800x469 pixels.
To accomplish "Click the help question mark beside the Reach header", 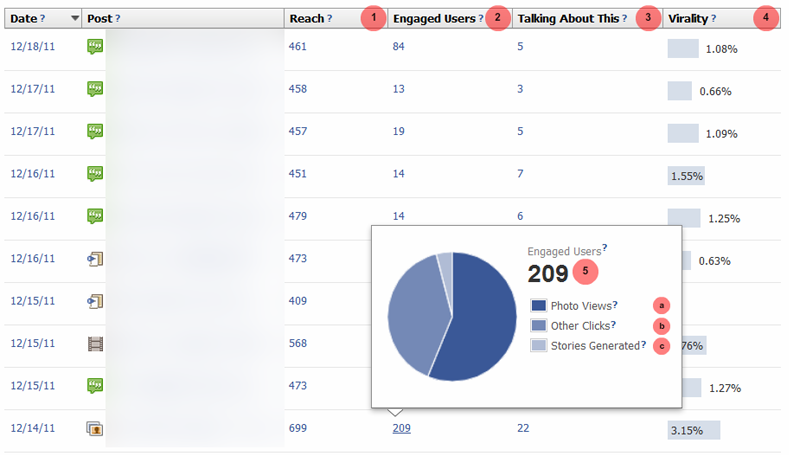I will click(x=330, y=18).
